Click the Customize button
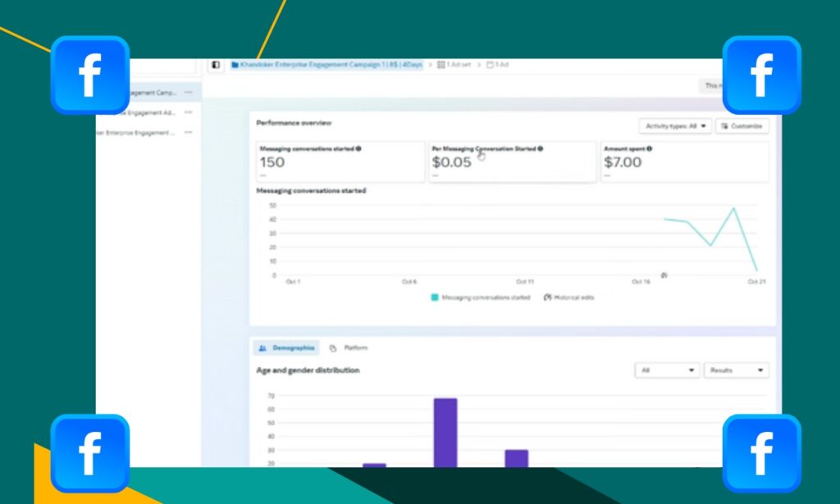The image size is (840, 504). (742, 126)
